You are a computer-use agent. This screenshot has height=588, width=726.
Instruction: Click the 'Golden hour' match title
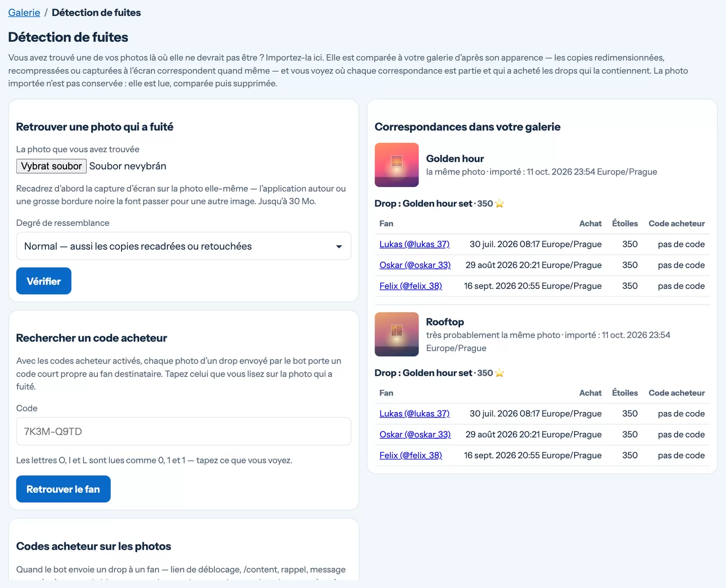click(455, 159)
